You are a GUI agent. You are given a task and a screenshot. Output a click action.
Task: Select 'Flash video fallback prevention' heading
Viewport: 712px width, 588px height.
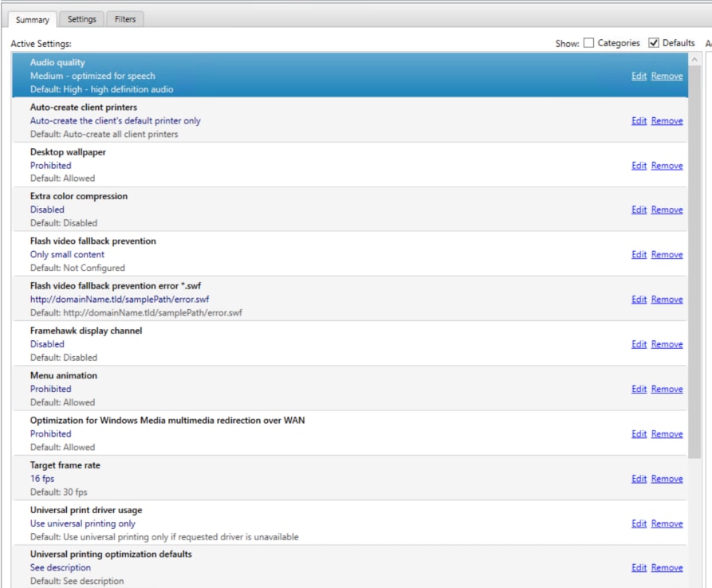click(x=93, y=241)
